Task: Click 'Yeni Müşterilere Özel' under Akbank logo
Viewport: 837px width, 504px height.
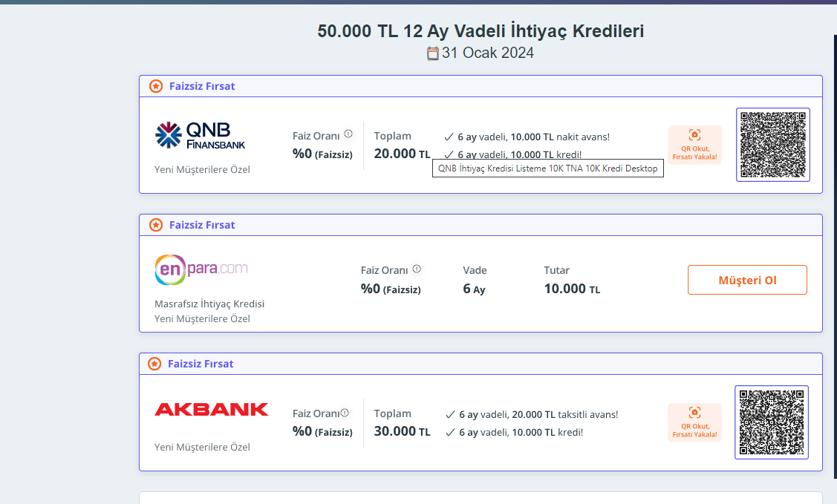Action: (202, 447)
